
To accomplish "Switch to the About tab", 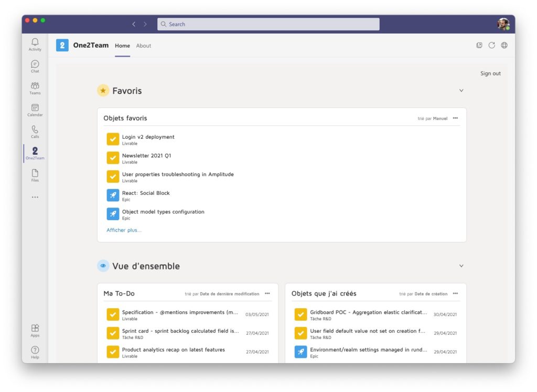I will (144, 46).
